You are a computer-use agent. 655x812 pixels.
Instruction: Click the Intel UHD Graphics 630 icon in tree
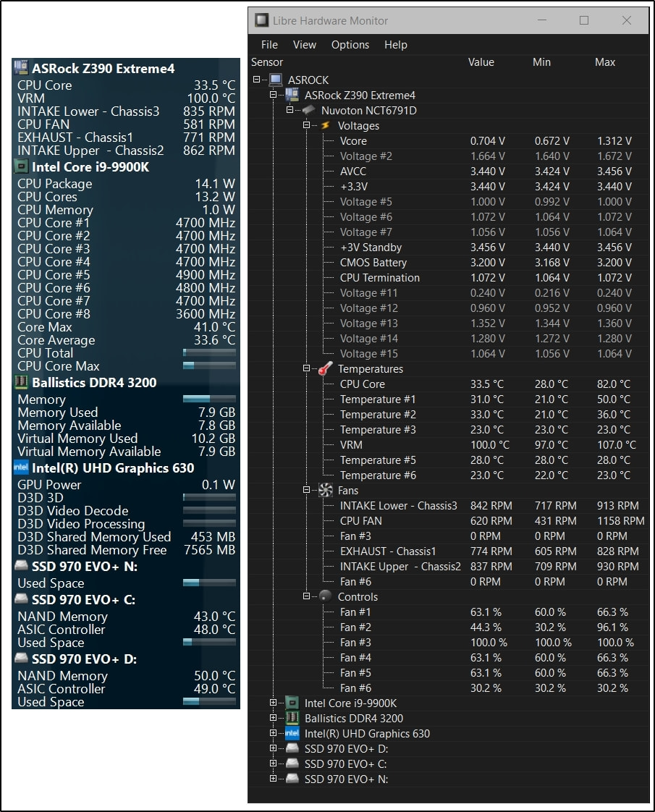[292, 734]
